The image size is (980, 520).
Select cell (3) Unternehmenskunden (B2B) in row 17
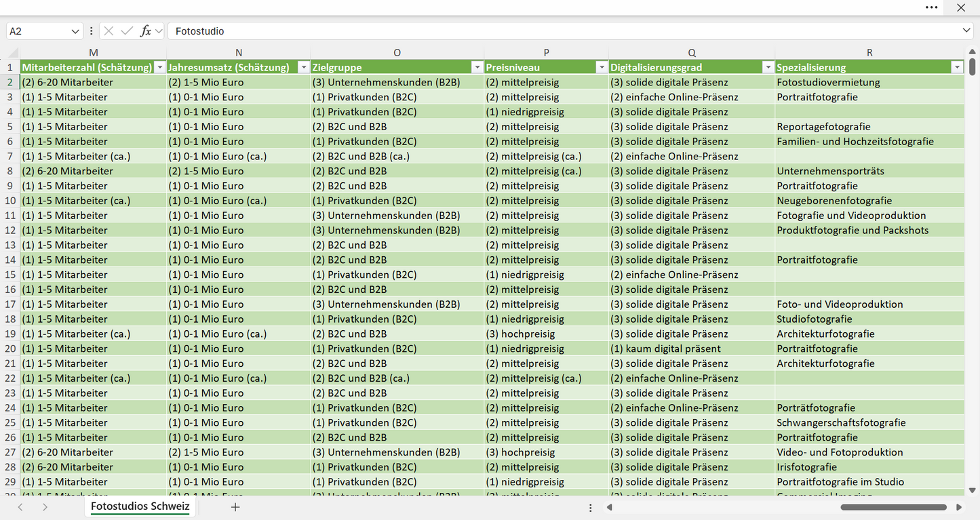point(397,304)
